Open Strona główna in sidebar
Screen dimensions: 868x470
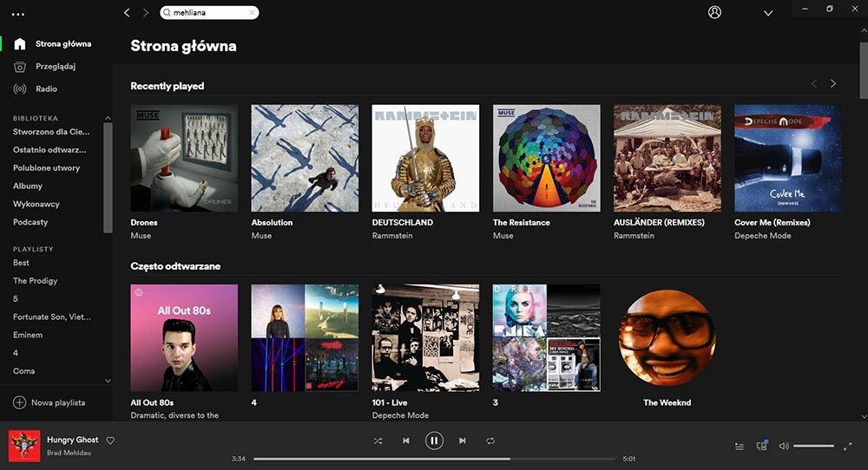click(63, 43)
